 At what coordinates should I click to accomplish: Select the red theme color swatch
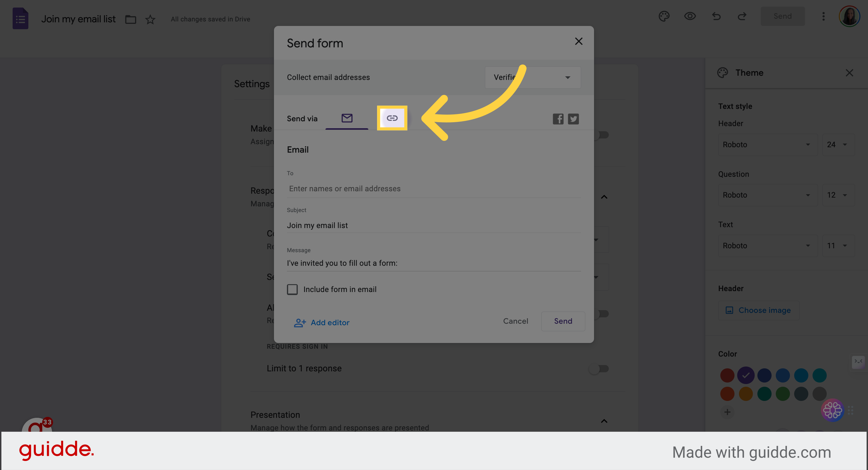pos(727,375)
